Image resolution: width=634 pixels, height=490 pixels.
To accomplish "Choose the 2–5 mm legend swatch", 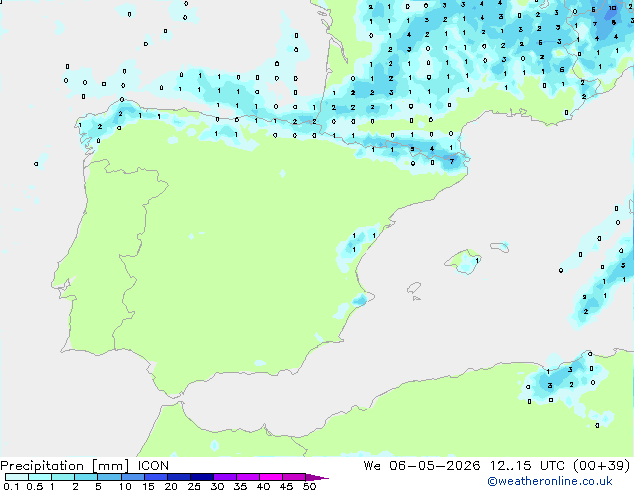I will tap(86, 477).
